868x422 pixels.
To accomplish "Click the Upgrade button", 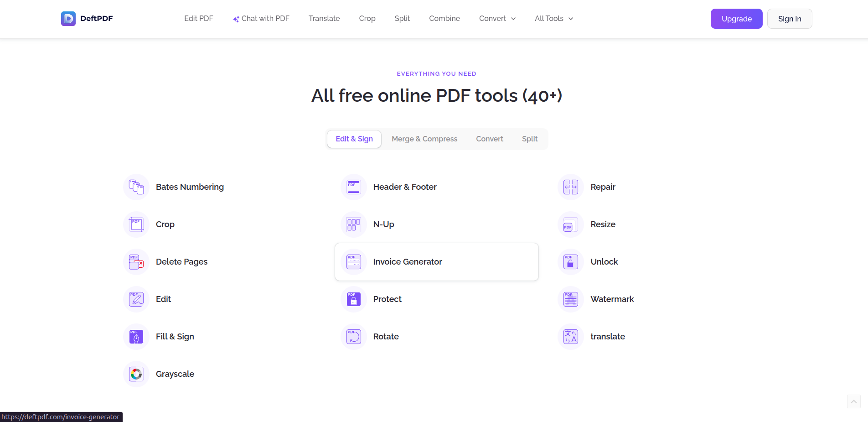I will pos(736,19).
